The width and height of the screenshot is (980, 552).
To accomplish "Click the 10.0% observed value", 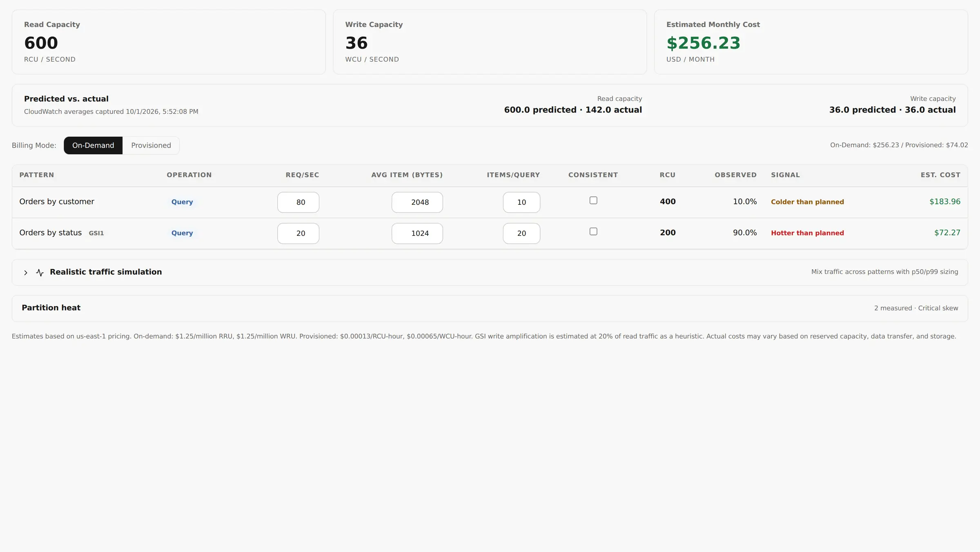I will tap(745, 201).
